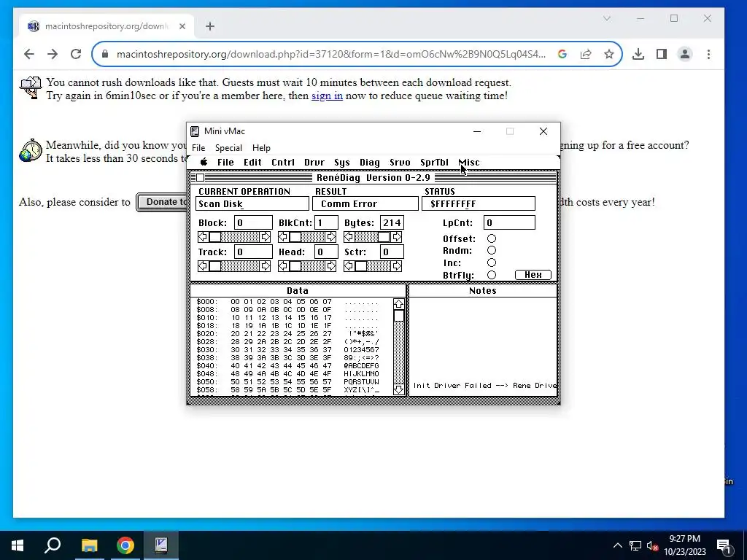Image resolution: width=747 pixels, height=560 pixels.
Task: Open Mini vMac Special menu
Action: 228,147
